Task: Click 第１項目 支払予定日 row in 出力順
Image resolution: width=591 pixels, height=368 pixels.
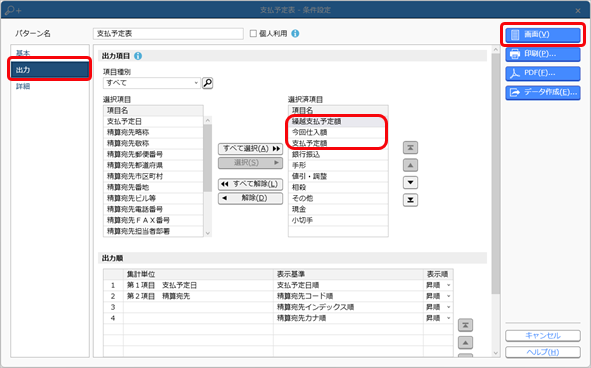Action: click(278, 285)
